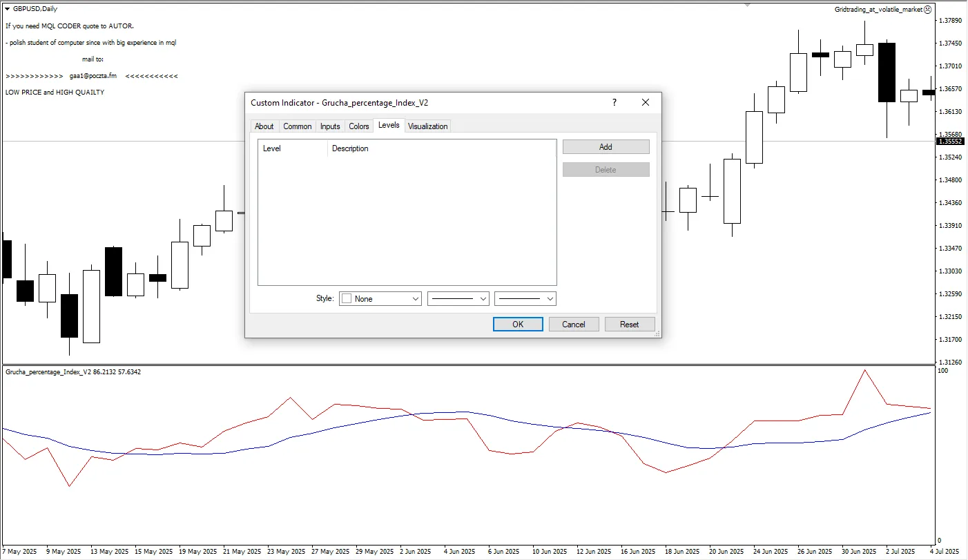Click the help question mark in dialog title
Screen dimensions: 968x560
click(614, 102)
